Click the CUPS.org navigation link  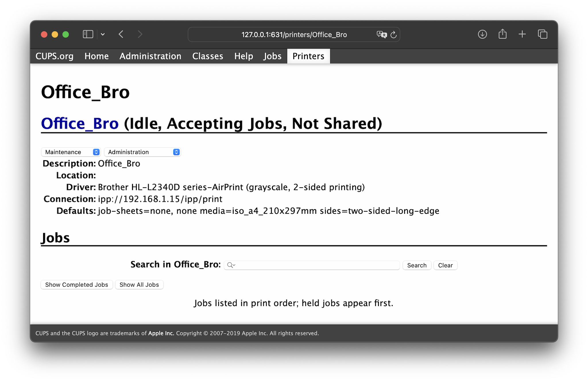click(55, 56)
